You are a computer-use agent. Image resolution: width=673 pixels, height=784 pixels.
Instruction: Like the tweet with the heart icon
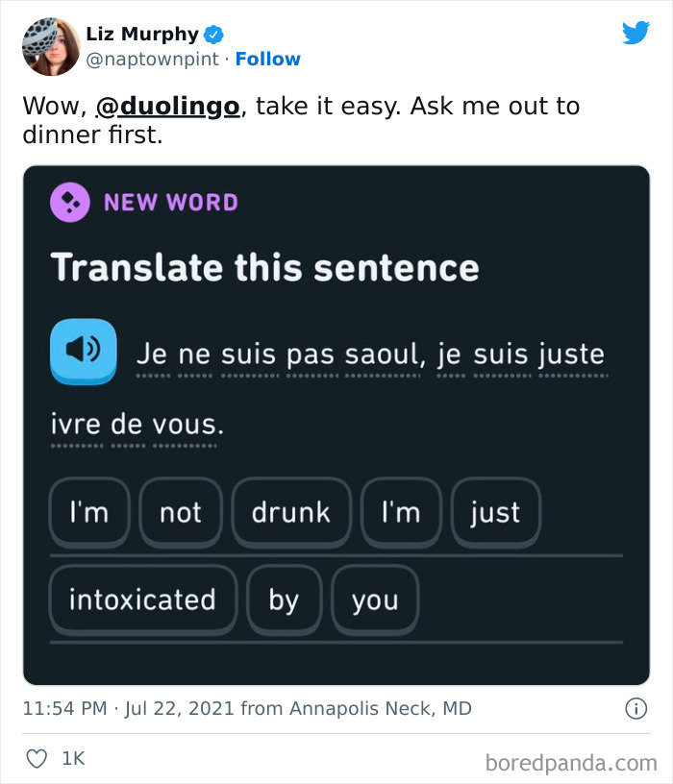37,758
